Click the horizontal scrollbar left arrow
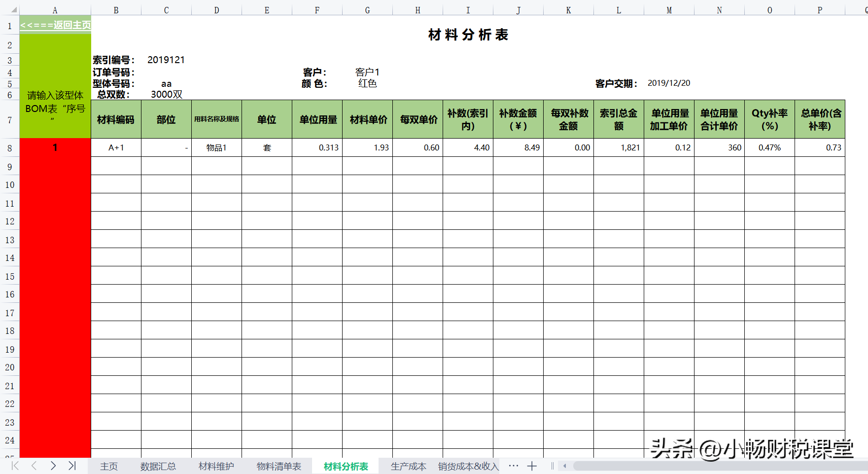 pos(565,466)
